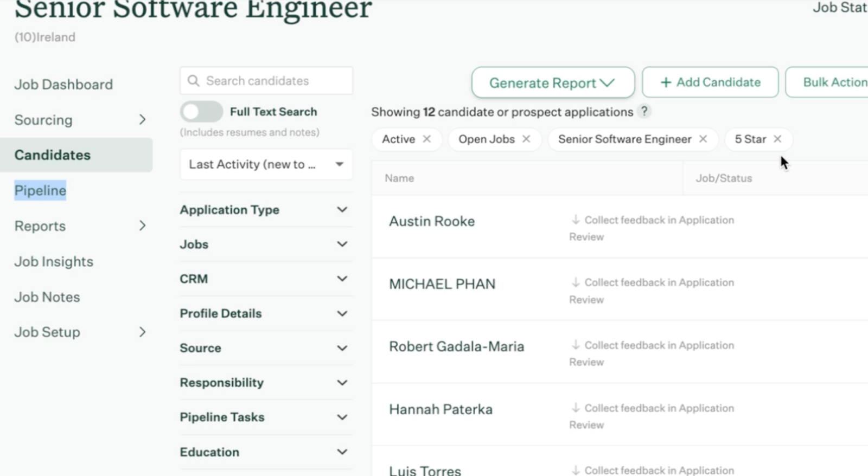The width and height of the screenshot is (868, 476).
Task: Open the Last Activity sort dropdown
Action: tap(266, 164)
